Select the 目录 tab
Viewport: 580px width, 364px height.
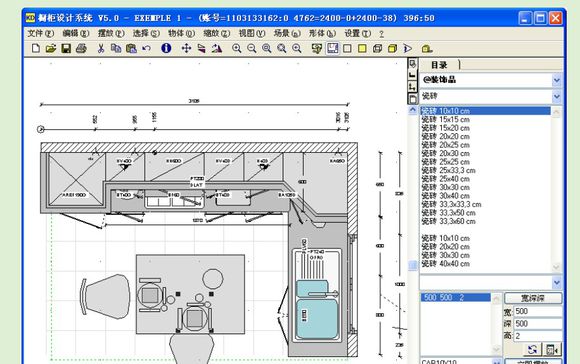point(439,65)
